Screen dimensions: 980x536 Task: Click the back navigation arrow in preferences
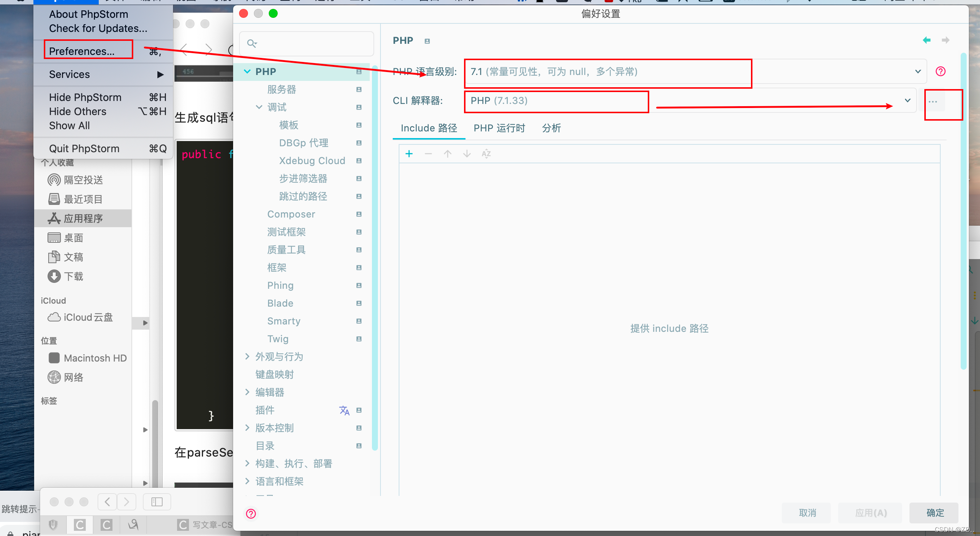tap(926, 40)
